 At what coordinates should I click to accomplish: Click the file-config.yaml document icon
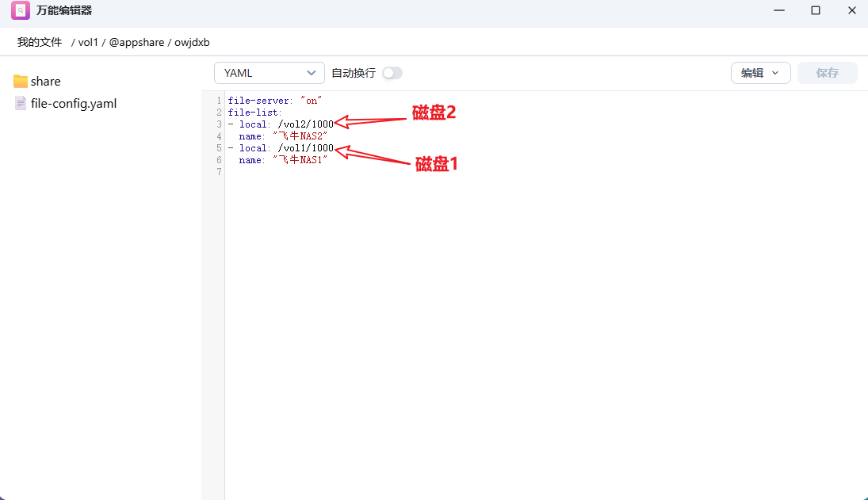(21, 104)
